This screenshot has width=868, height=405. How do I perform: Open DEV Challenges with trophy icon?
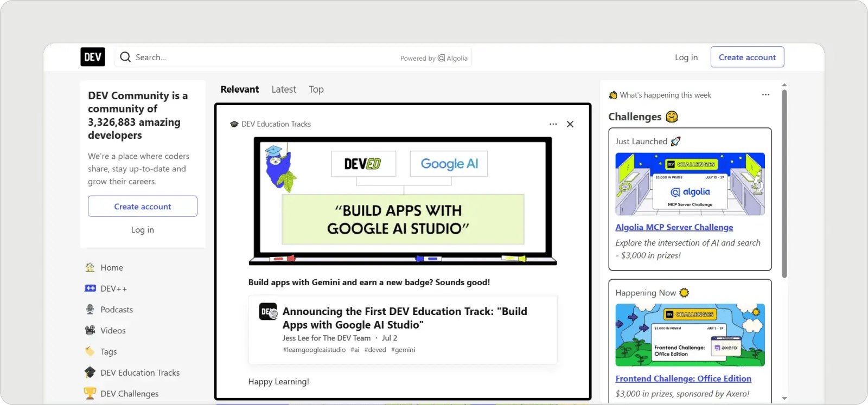129,394
